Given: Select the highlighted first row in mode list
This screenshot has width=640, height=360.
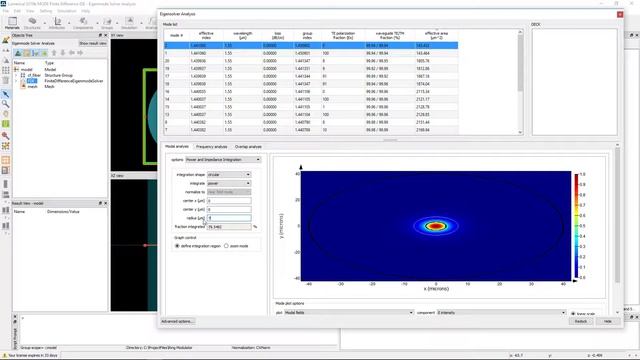Looking at the screenshot, I should (x=311, y=45).
